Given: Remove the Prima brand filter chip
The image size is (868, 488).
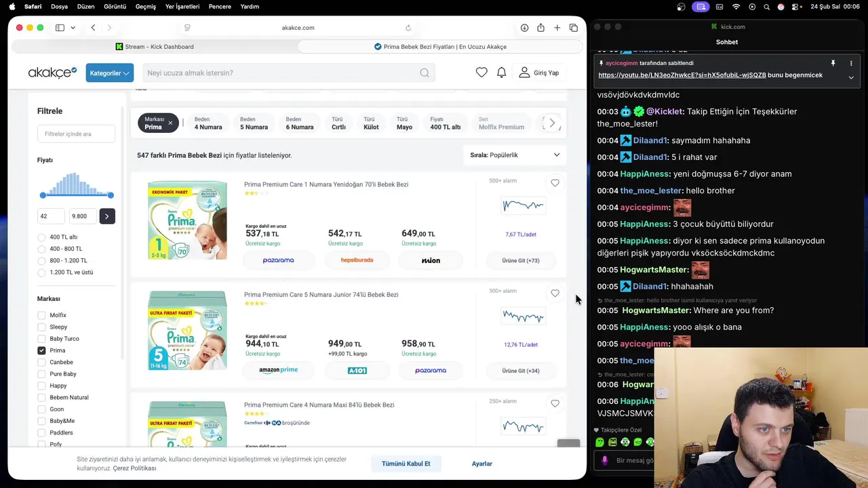Looking at the screenshot, I should click(x=170, y=123).
